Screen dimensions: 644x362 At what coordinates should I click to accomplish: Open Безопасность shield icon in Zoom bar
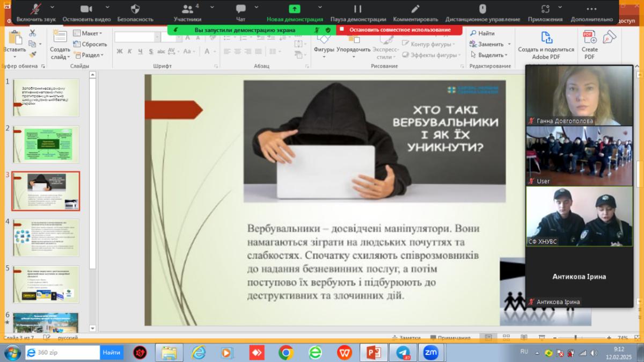click(x=135, y=9)
